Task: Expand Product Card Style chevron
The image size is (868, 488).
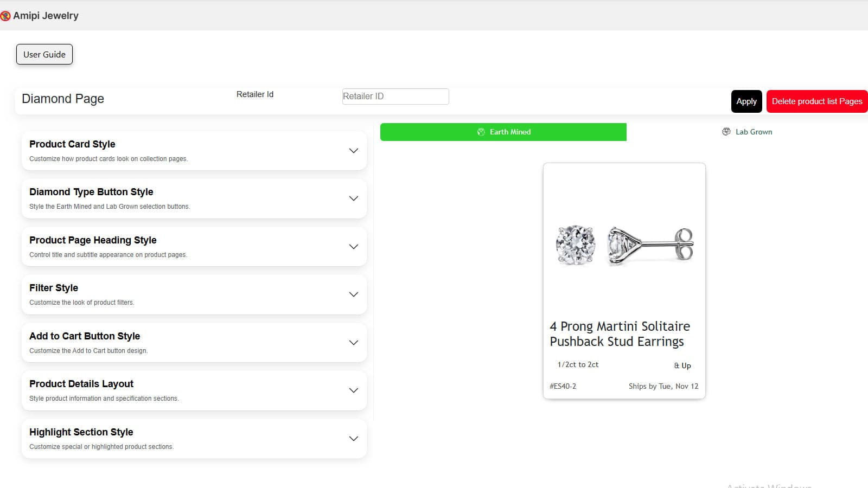Action: click(x=354, y=151)
